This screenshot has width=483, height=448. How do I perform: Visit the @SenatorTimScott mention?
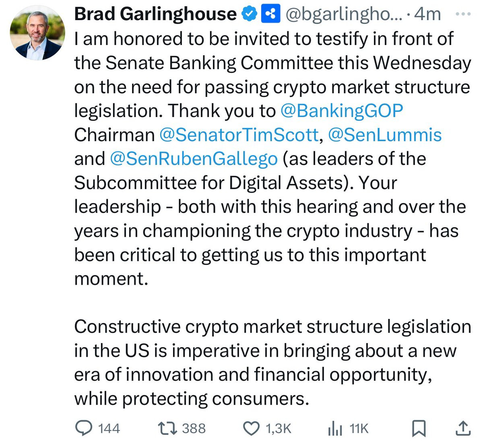coord(239,134)
